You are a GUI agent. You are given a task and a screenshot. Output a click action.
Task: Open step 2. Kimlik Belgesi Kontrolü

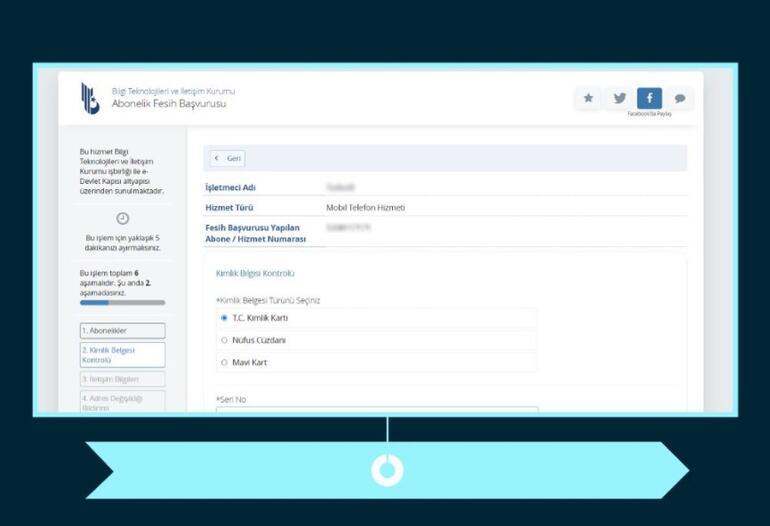[x=122, y=355]
